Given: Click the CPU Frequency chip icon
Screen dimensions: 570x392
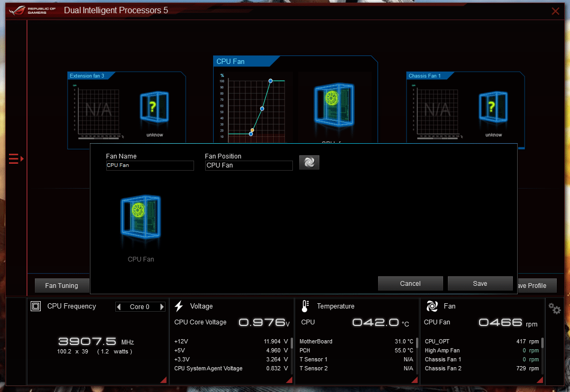Looking at the screenshot, I should [35, 306].
